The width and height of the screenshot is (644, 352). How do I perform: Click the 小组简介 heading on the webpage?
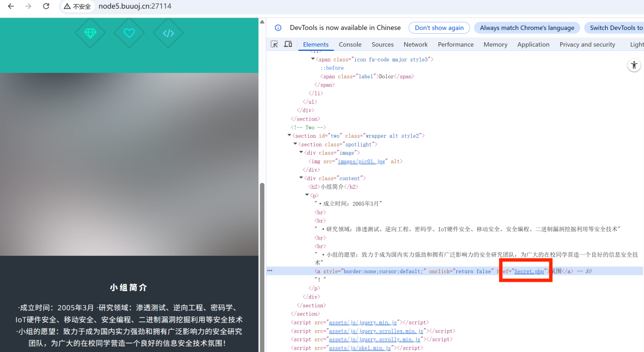(129, 287)
